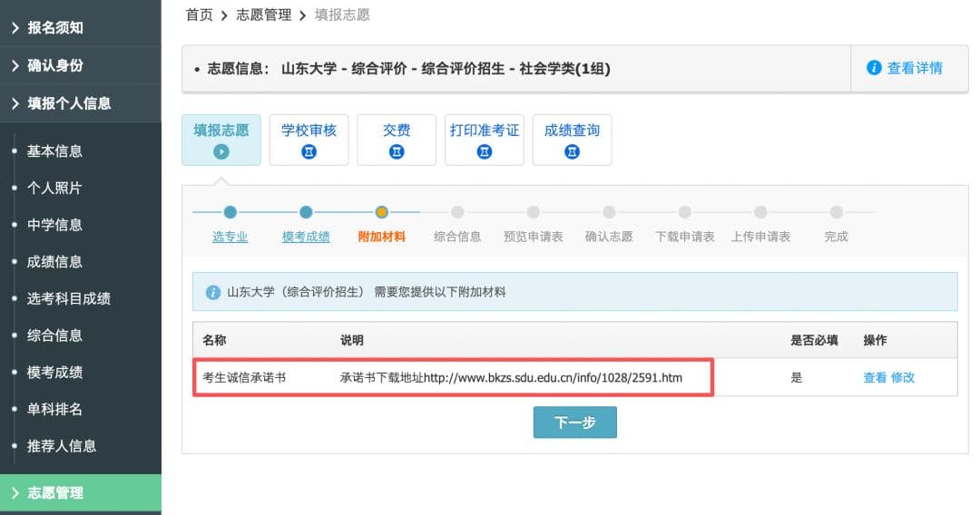Screen dimensions: 980x515
Task: Open 成绩信息 in the sidebar
Action: coord(54,261)
